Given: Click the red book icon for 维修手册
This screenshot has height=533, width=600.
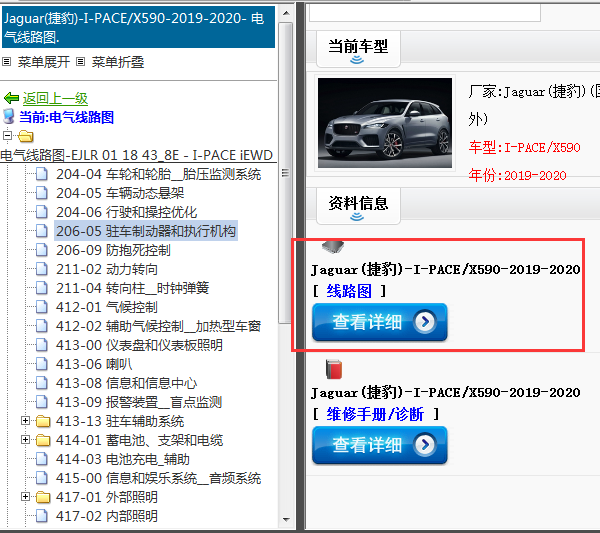Looking at the screenshot, I should [334, 369].
